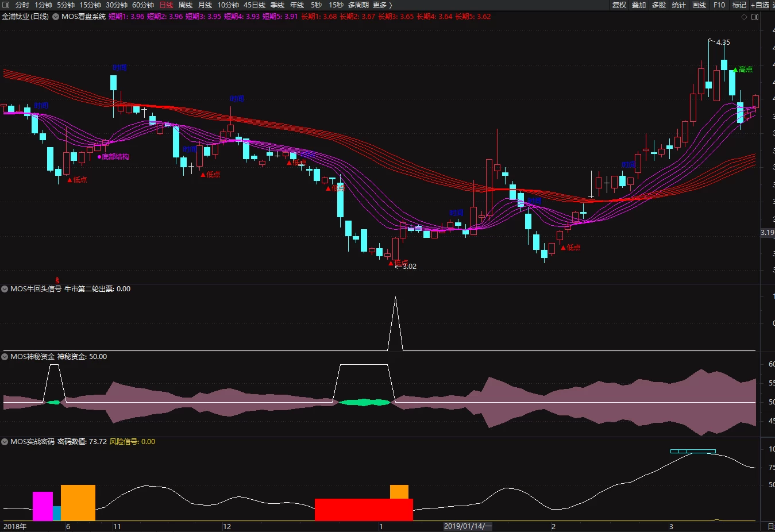Open F10 company info
The width and height of the screenshot is (775, 532).
719,5
